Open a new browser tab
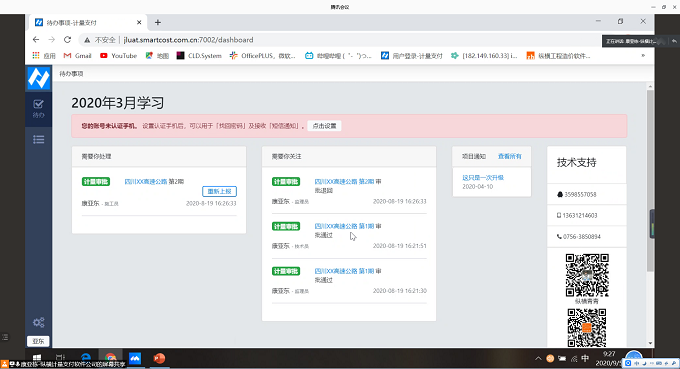 point(158,22)
